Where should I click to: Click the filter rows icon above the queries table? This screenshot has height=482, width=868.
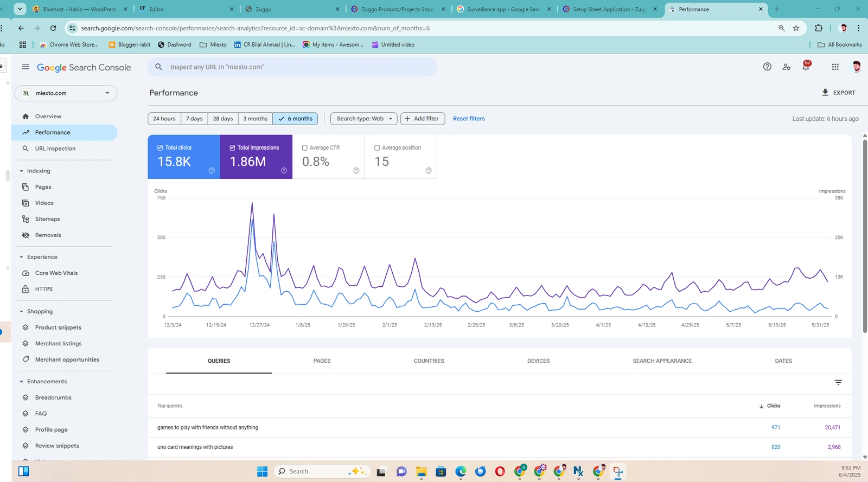[838, 383]
